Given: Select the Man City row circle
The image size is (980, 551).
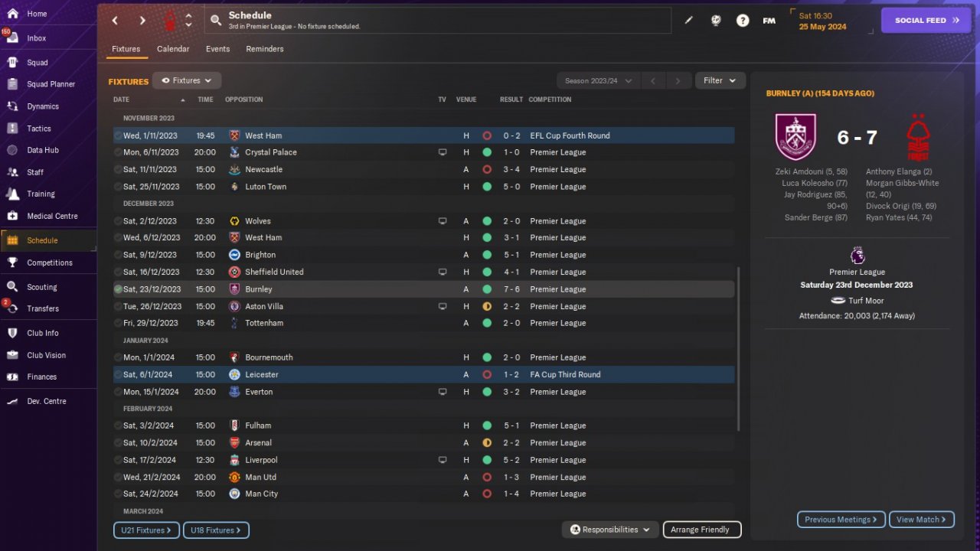Looking at the screenshot, I should [118, 494].
